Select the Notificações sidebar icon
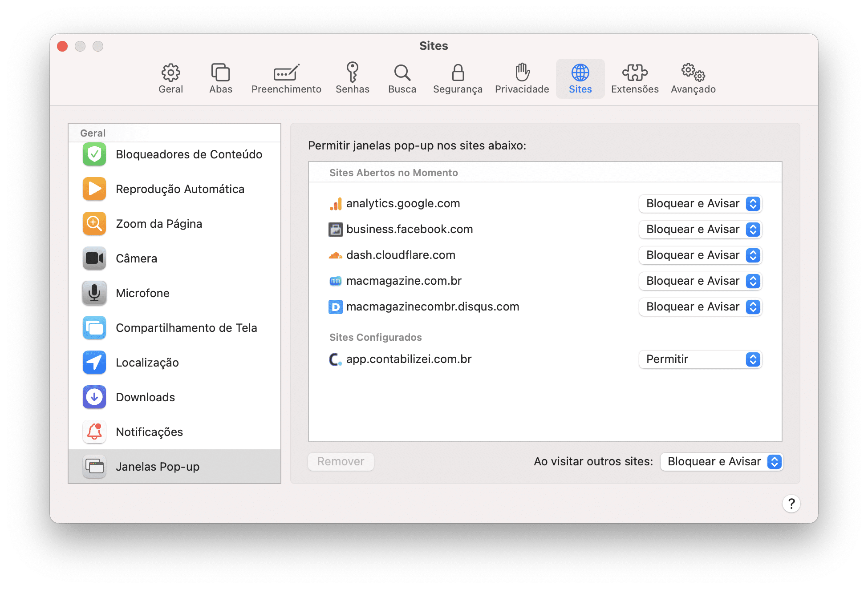The width and height of the screenshot is (868, 589). (94, 432)
